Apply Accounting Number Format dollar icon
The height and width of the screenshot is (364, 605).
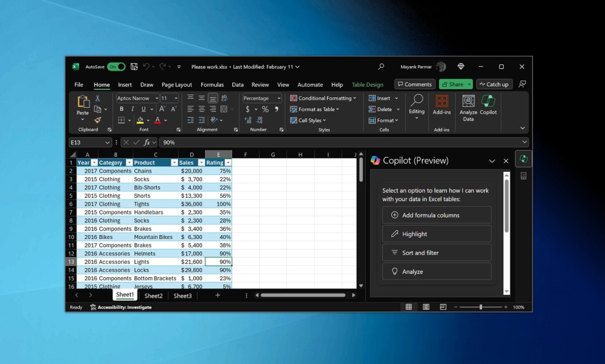click(248, 109)
